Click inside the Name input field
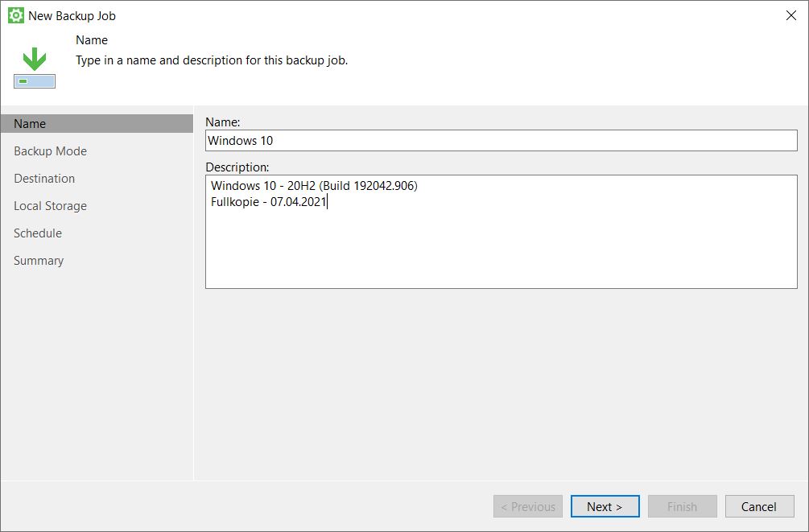Viewport: 809px width, 532px height. 499,140
